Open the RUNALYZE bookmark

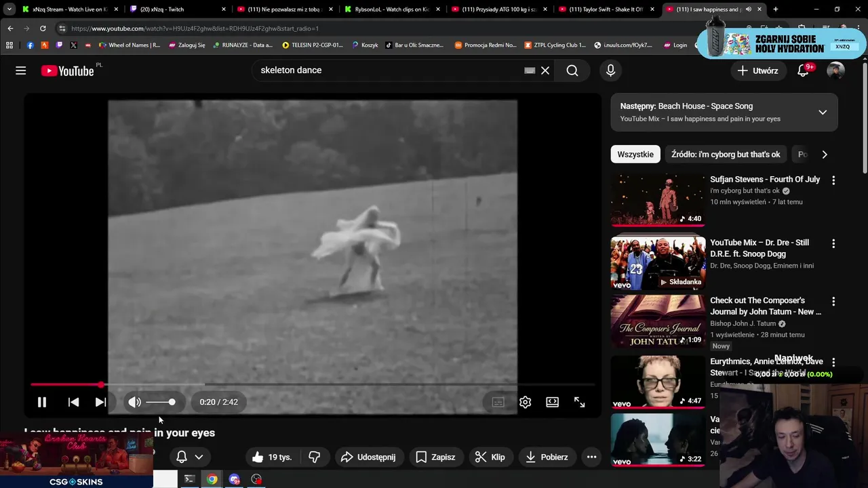coord(242,45)
